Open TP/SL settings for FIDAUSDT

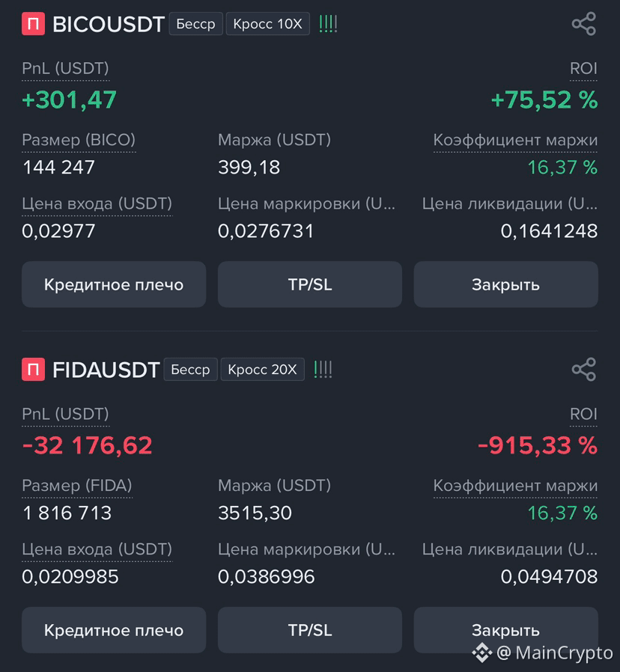pos(310,630)
